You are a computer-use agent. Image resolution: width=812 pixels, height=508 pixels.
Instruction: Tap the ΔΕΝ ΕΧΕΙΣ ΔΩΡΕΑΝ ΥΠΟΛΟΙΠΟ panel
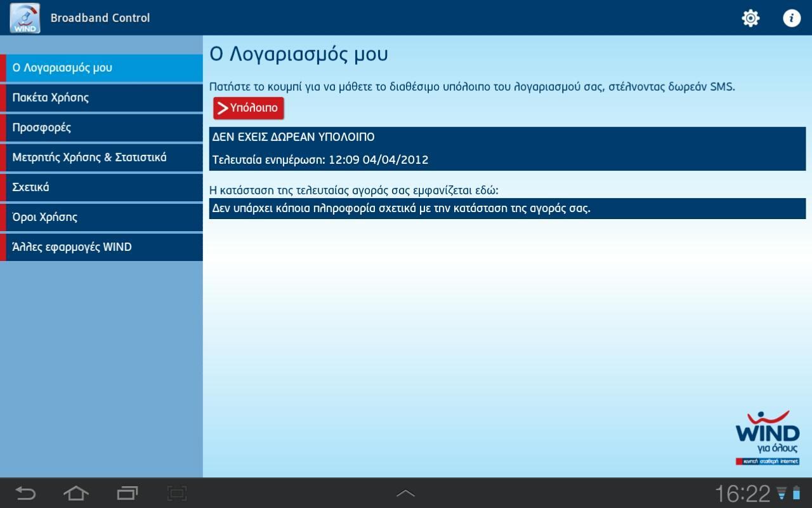(507, 149)
